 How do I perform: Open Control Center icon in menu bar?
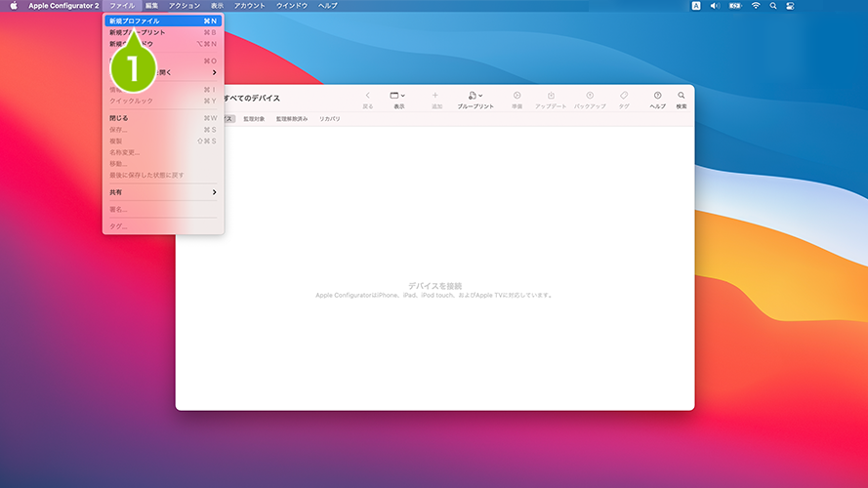coord(790,6)
